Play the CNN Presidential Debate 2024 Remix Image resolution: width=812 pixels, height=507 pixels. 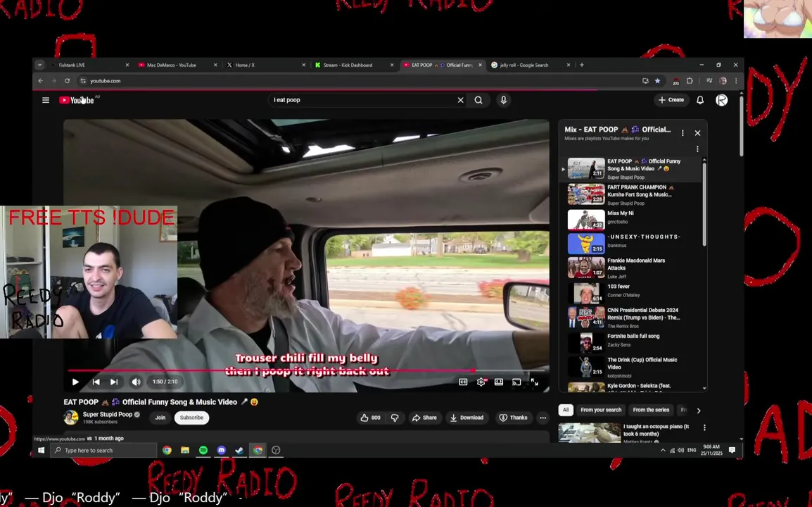633,318
